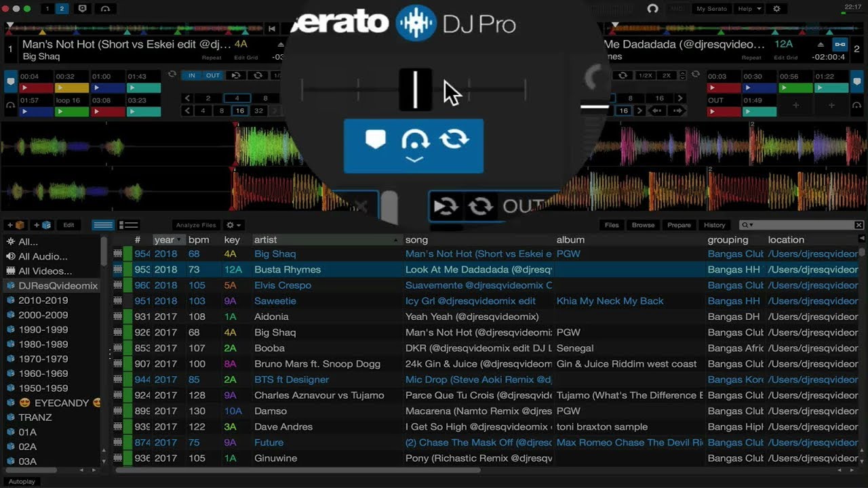Toggle the blue link icon on deck 2

click(x=840, y=44)
